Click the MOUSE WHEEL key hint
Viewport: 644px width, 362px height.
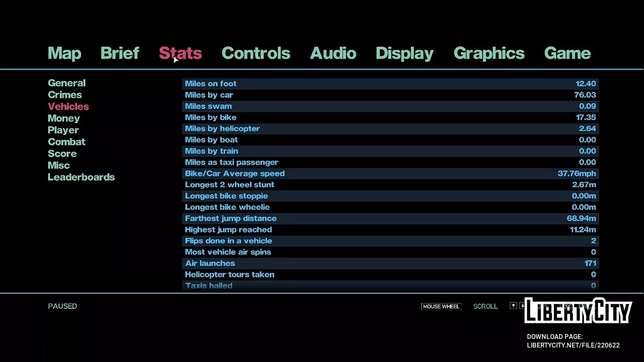pyautogui.click(x=441, y=306)
